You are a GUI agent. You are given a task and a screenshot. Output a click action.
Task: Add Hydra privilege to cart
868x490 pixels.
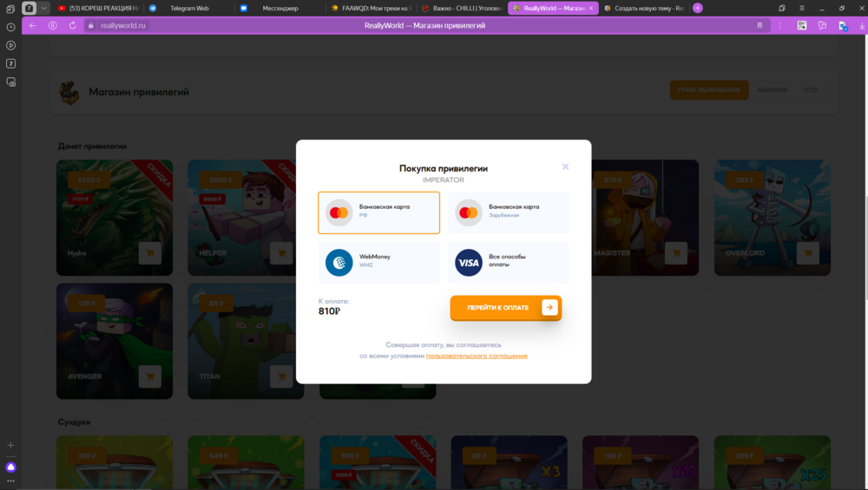[150, 253]
